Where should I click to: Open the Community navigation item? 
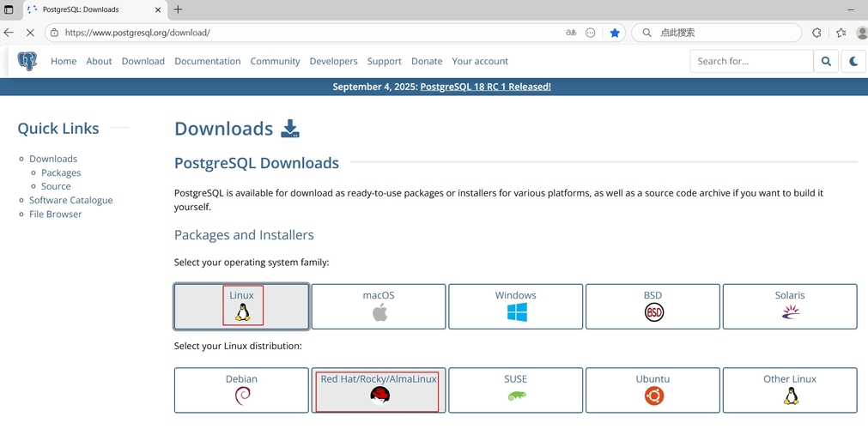275,61
